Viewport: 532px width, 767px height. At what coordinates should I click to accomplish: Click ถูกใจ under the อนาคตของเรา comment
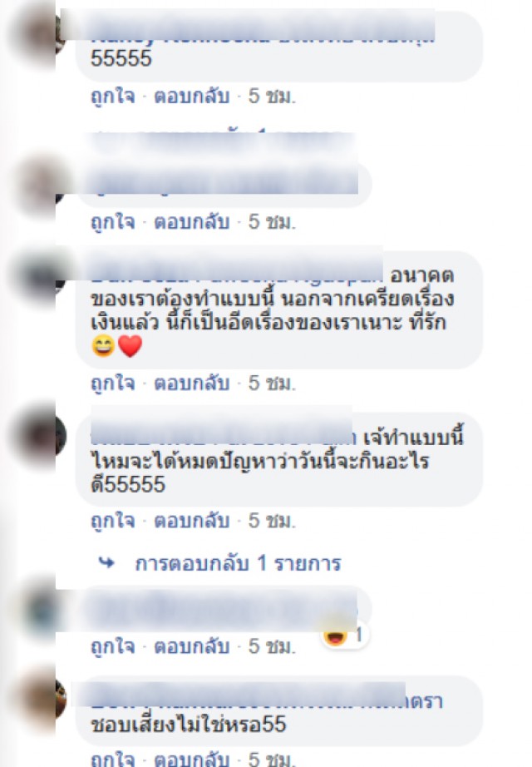[113, 383]
